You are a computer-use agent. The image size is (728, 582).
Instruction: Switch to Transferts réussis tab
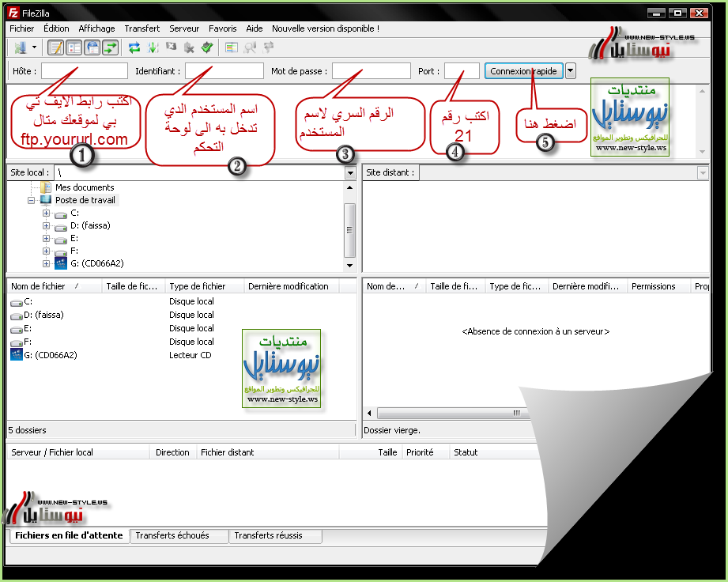point(275,535)
